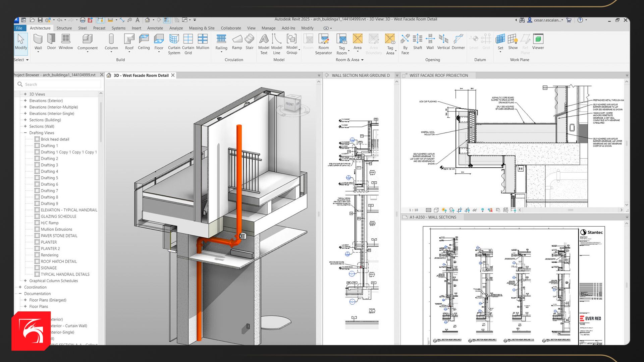Select the Mullion tool
644x362 pixels.
point(203,42)
